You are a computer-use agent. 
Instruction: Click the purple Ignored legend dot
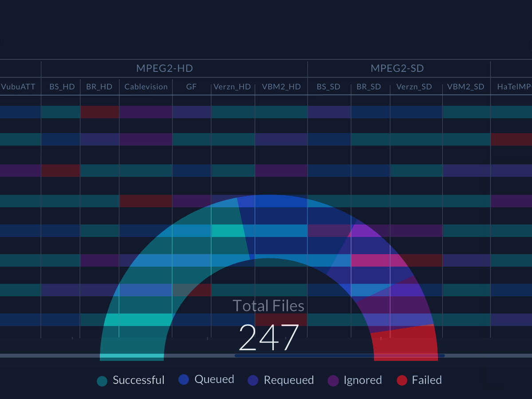[333, 381]
